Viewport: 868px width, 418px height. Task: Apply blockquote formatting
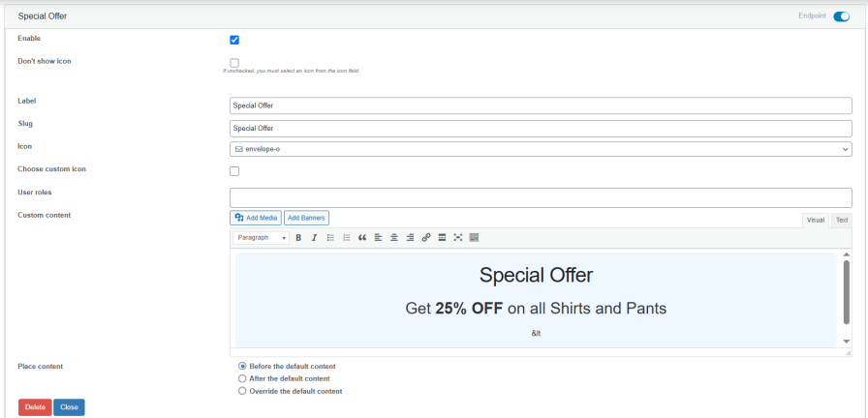(362, 238)
